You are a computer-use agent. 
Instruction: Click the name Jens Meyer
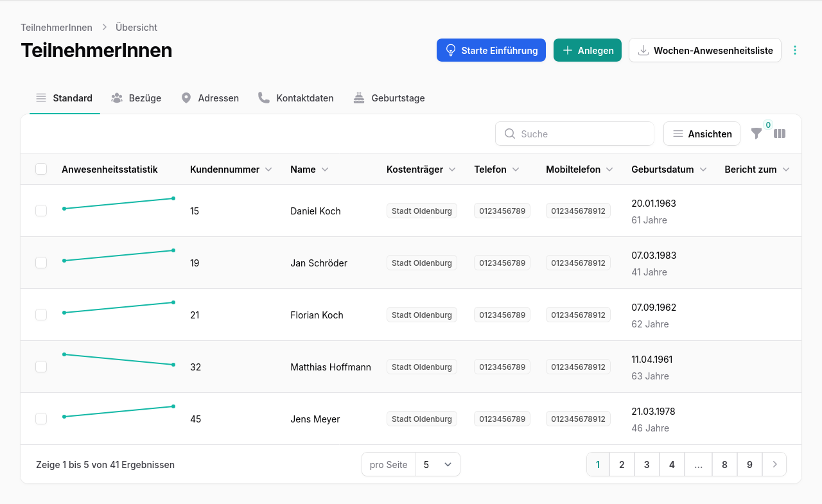(x=315, y=419)
